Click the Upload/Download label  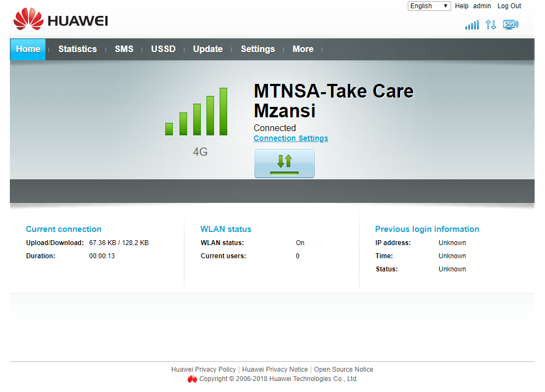(x=55, y=243)
